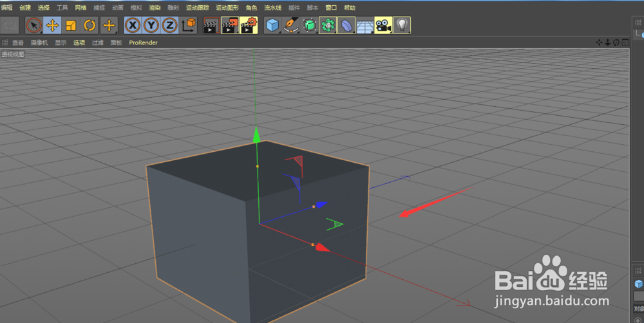
Task: Activate the Move tool
Action: (x=52, y=26)
